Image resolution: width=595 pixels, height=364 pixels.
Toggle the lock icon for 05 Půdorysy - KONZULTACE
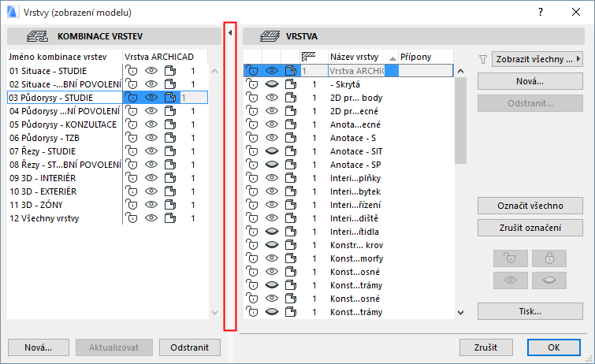[x=132, y=124]
